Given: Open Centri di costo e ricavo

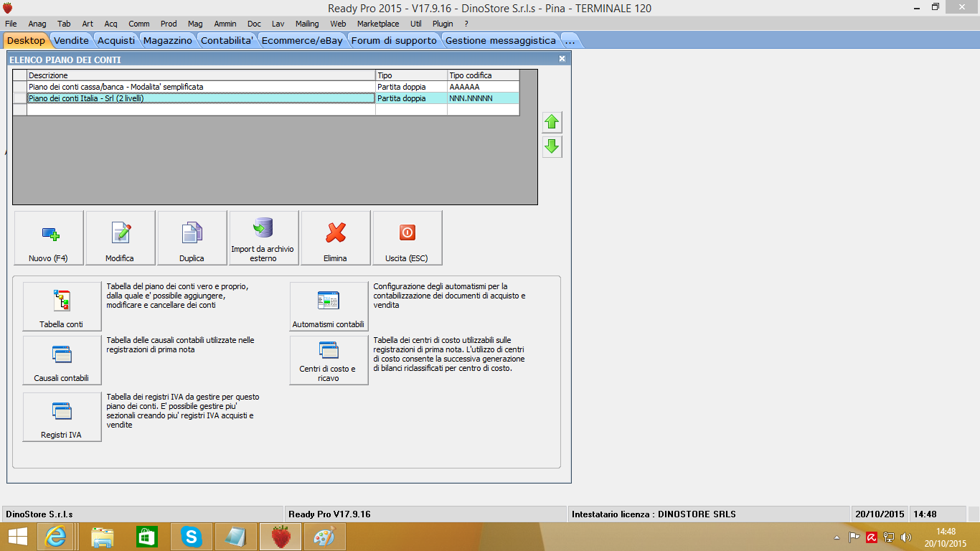Looking at the screenshot, I should point(329,360).
